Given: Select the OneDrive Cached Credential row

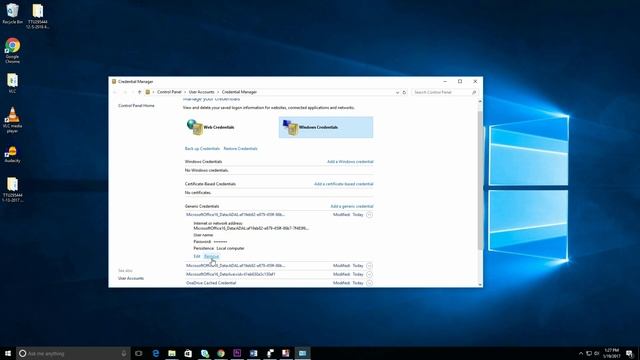Looking at the screenshot, I should click(279, 283).
